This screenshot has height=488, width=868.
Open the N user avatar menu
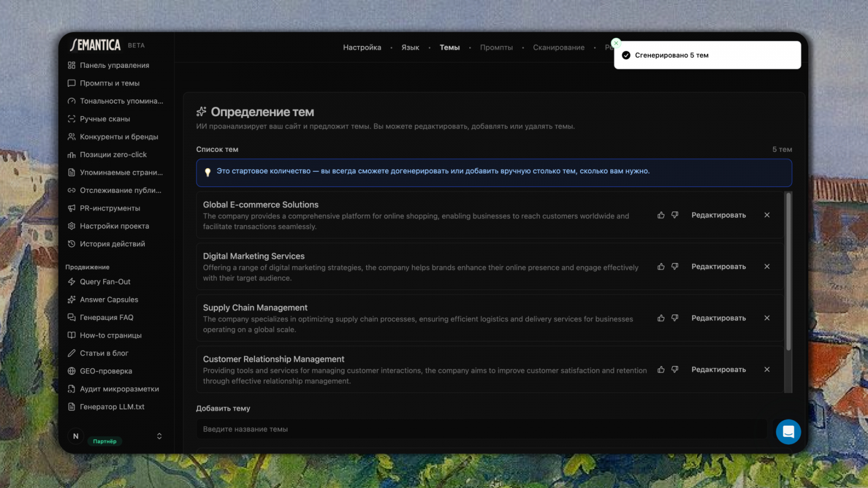coord(76,436)
